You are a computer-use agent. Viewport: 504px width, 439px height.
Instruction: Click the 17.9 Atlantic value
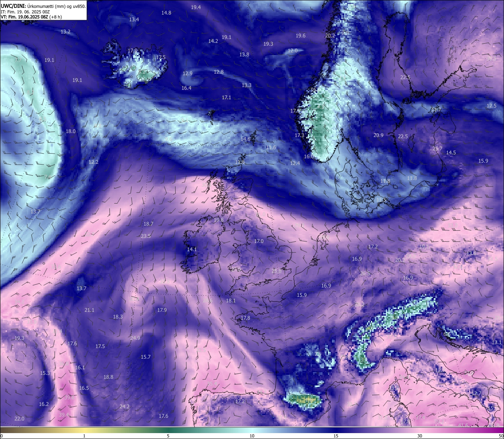pyautogui.click(x=162, y=310)
